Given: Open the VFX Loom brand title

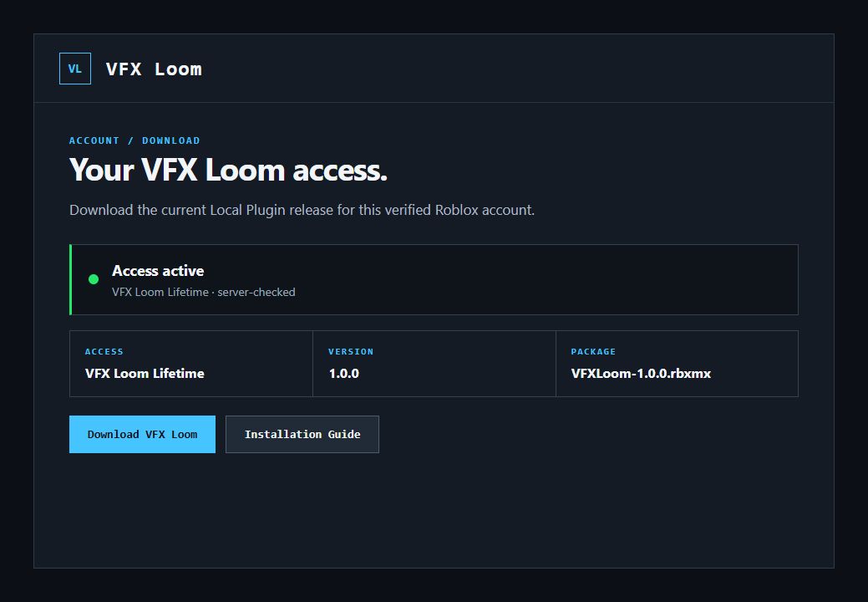Looking at the screenshot, I should [154, 69].
